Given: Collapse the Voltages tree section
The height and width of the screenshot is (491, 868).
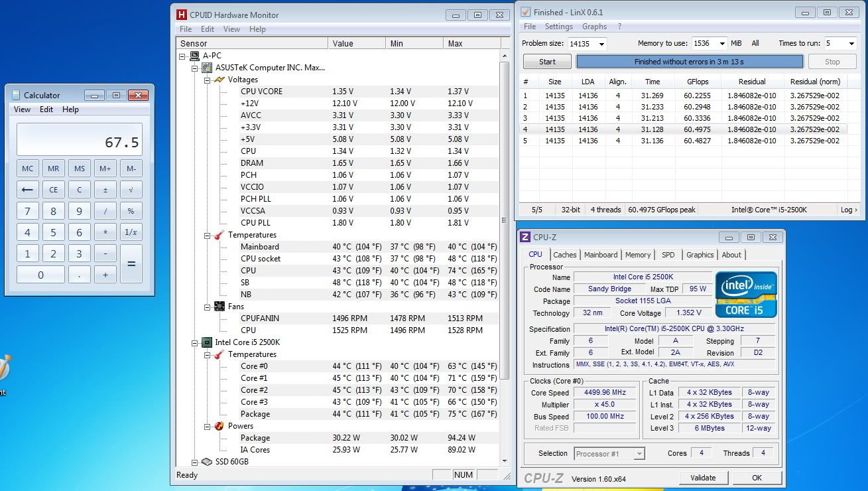Looking at the screenshot, I should pos(207,80).
